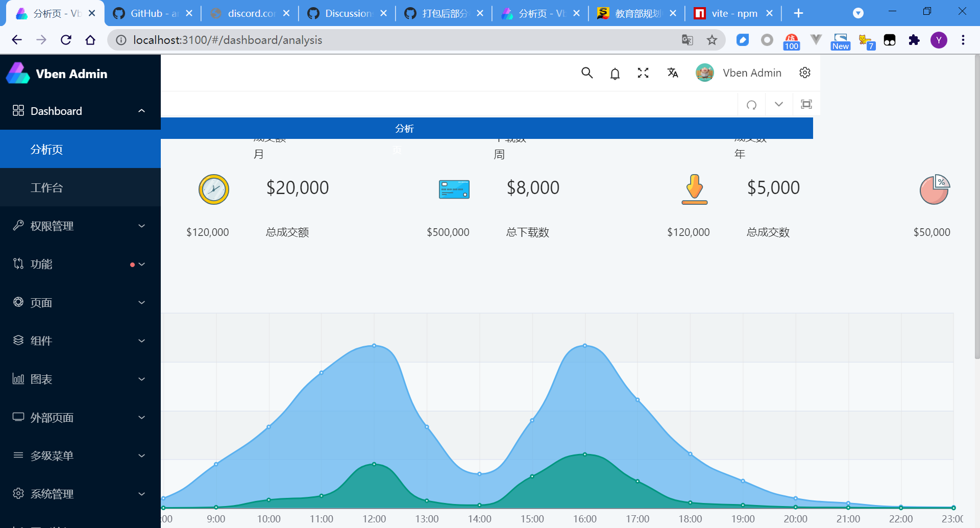Expand the 页面 menu
Viewport: 980px width, 528px height.
[80, 302]
